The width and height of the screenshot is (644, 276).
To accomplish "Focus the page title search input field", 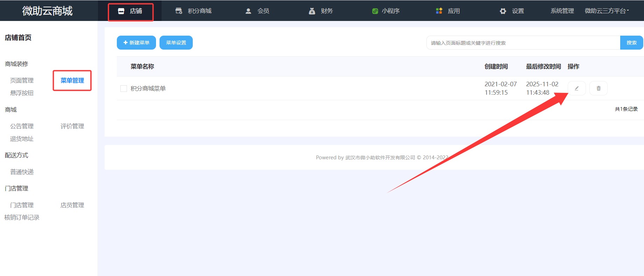I will pos(523,43).
